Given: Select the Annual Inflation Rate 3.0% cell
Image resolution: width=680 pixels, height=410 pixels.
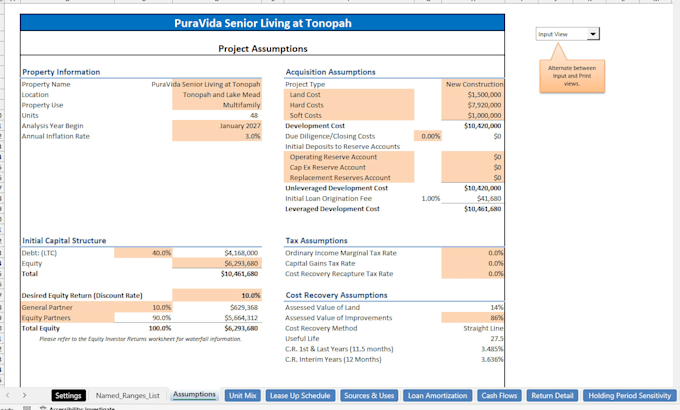Looking at the screenshot, I should click(217, 136).
